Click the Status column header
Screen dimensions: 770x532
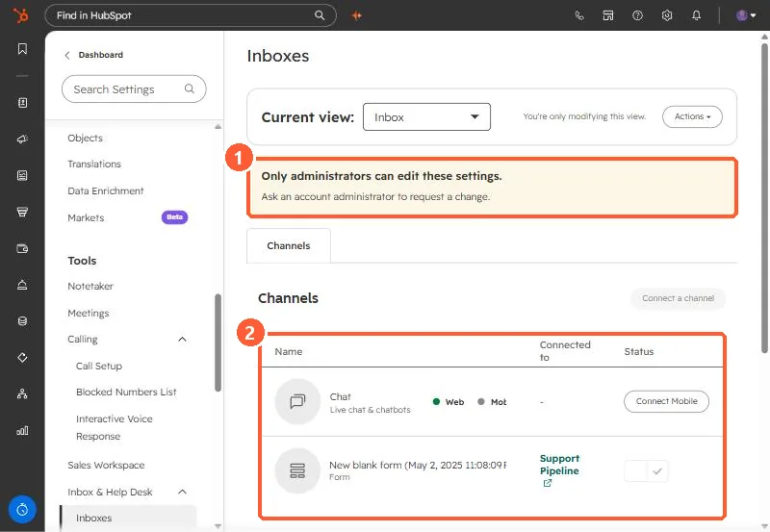(x=639, y=351)
